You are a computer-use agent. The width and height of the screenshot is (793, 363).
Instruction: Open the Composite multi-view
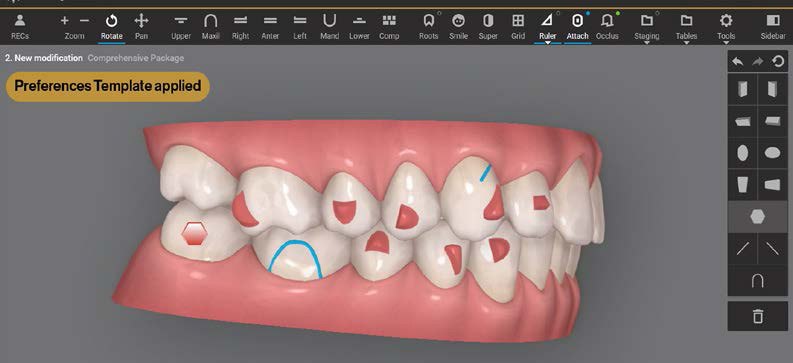tap(389, 27)
